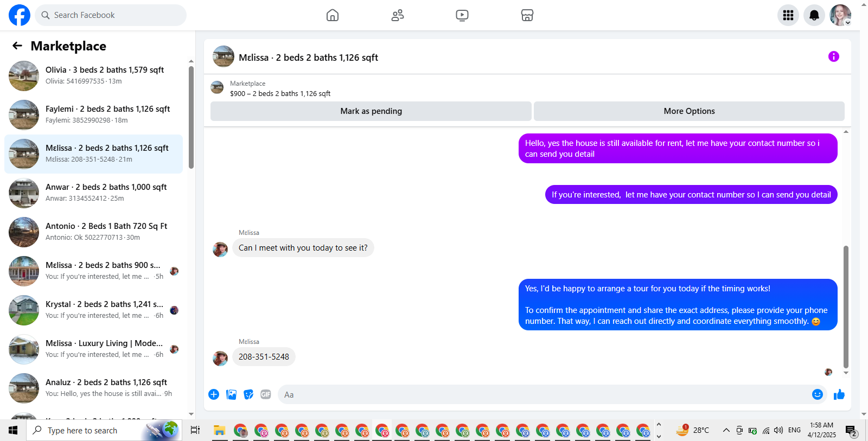Screen dimensions: 868x441
Task: Open the 28°C weather widget
Action: coord(693,430)
